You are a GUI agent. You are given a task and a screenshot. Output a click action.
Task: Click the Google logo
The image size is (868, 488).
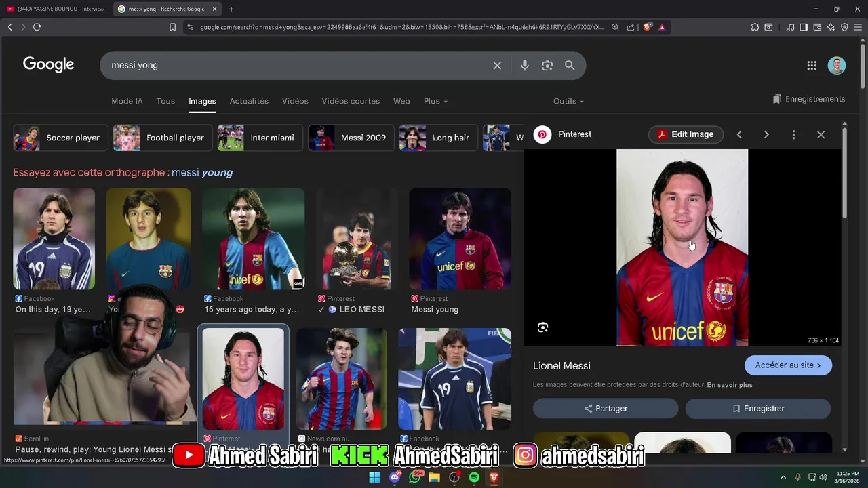pyautogui.click(x=48, y=65)
